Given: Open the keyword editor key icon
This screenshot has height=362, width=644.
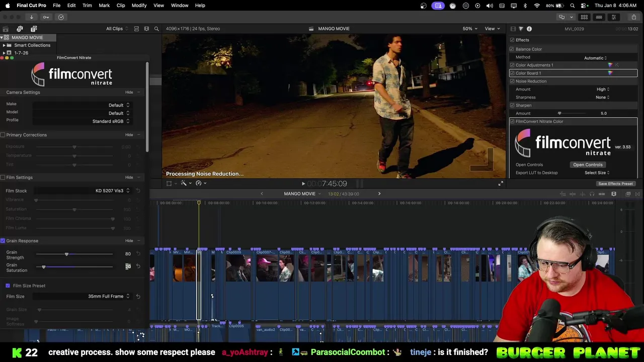Looking at the screenshot, I should coord(46,17).
